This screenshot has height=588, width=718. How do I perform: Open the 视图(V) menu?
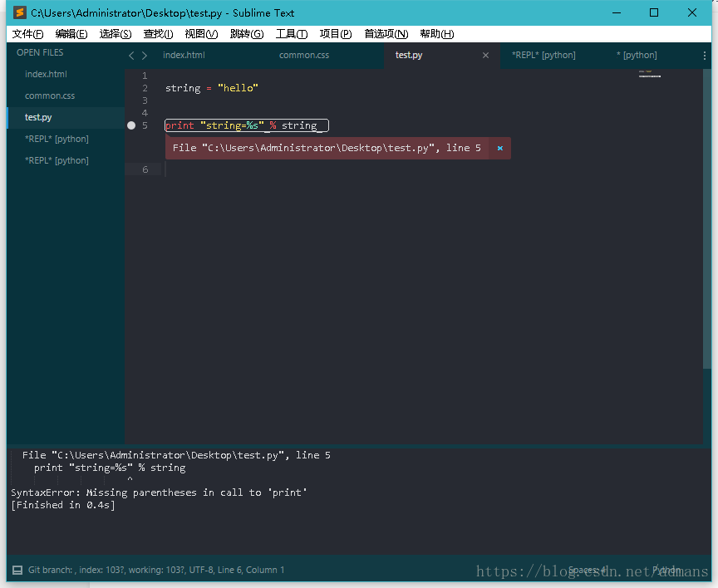coord(201,34)
